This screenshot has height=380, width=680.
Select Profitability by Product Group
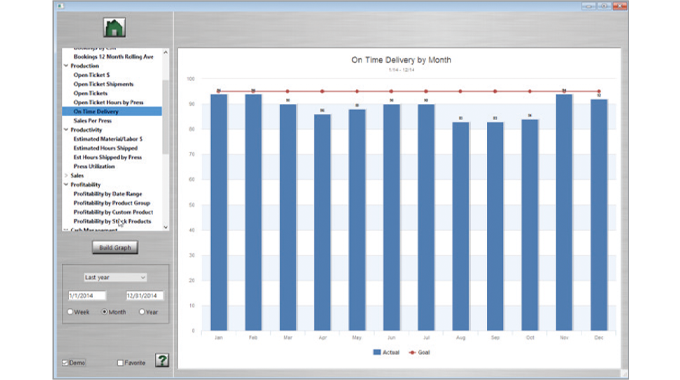tap(111, 203)
